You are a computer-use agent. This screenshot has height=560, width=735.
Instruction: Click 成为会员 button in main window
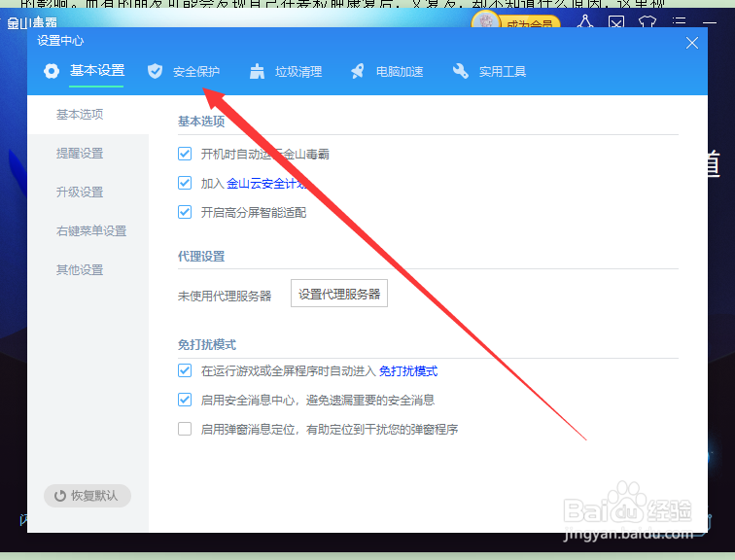pyautogui.click(x=530, y=22)
